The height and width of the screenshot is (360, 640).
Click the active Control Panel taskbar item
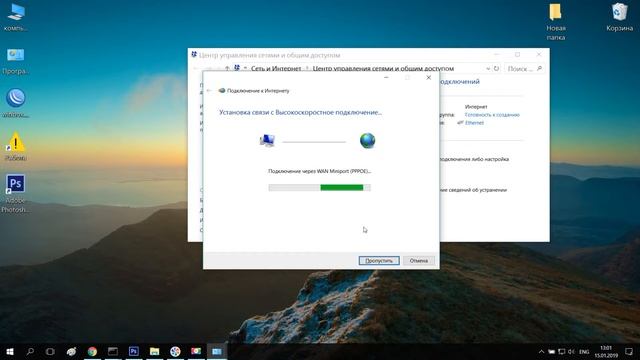coord(217,351)
